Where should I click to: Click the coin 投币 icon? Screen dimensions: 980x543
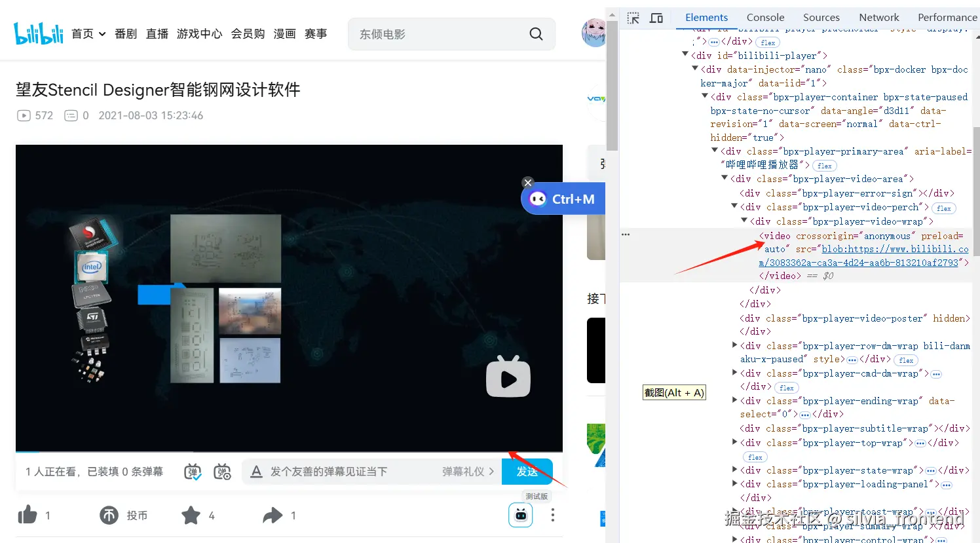pyautogui.click(x=109, y=515)
